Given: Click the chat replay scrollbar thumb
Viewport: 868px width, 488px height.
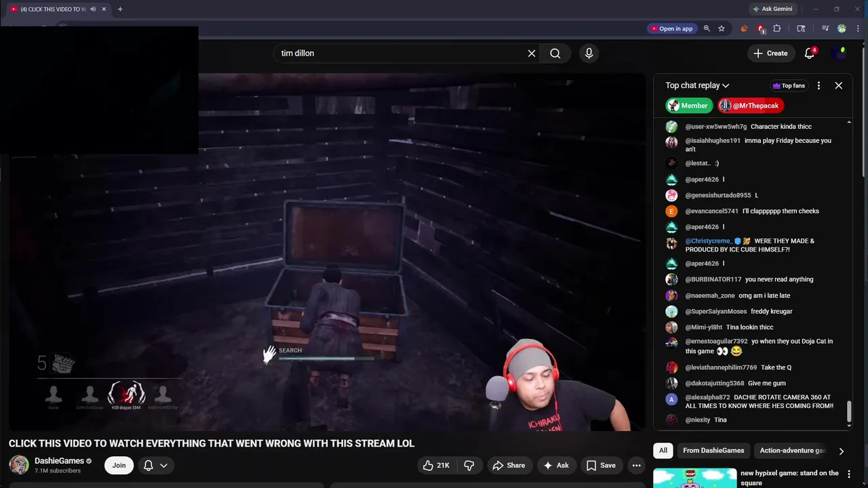Looking at the screenshot, I should tap(849, 412).
